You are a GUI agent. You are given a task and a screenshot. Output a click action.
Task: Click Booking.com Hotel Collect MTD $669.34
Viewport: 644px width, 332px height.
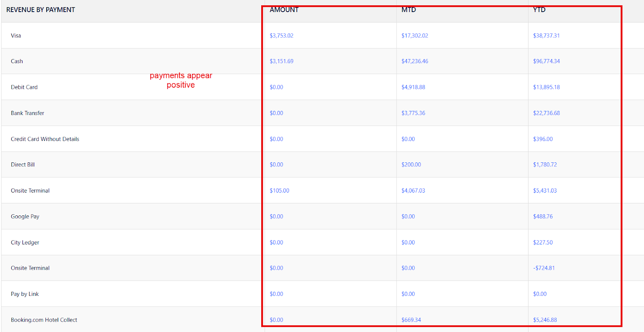tap(411, 320)
